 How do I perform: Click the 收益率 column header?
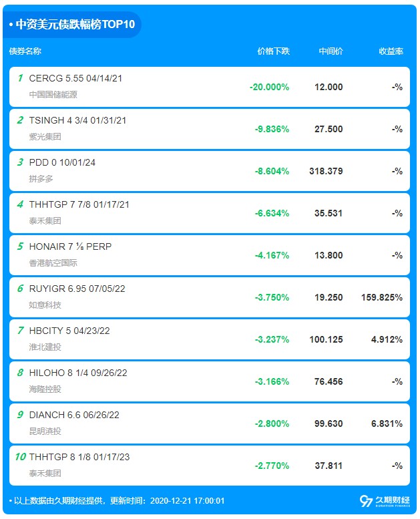(391, 51)
